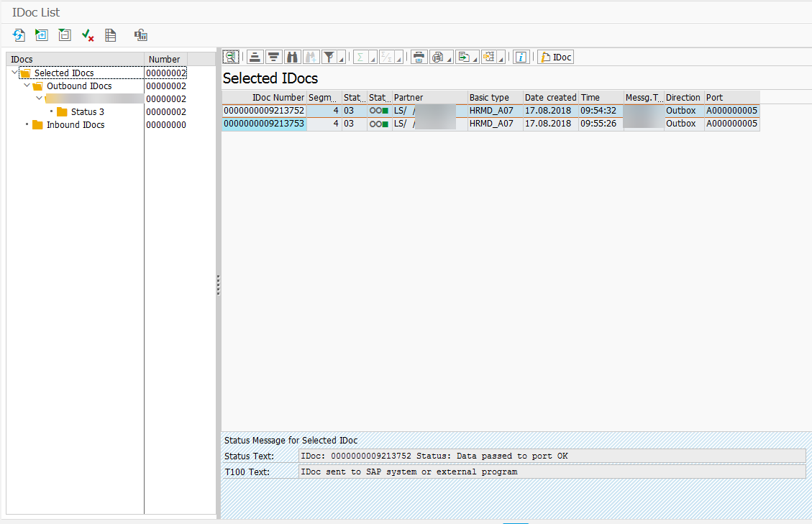Select the Status 3 folder in the tree
The image size is (812, 524).
(x=87, y=112)
